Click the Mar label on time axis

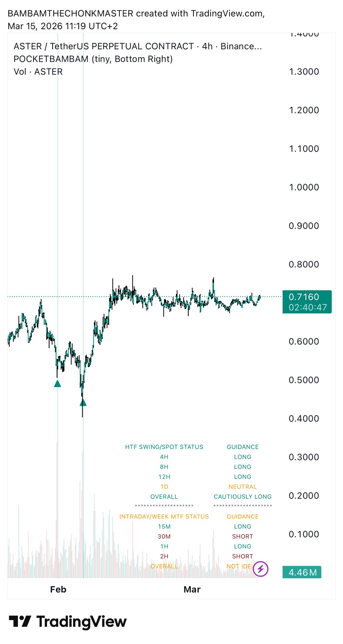click(192, 589)
